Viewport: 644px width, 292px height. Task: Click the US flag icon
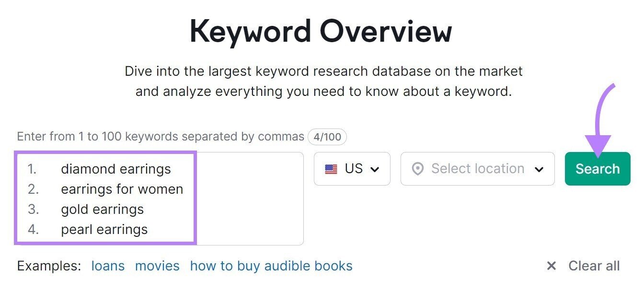[332, 168]
